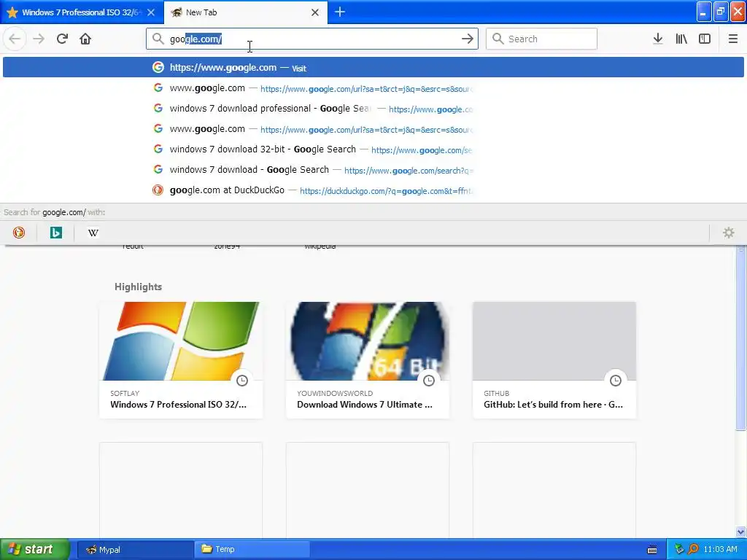Viewport: 747px width, 560px height.
Task: Open search settings gear icon
Action: (x=729, y=233)
